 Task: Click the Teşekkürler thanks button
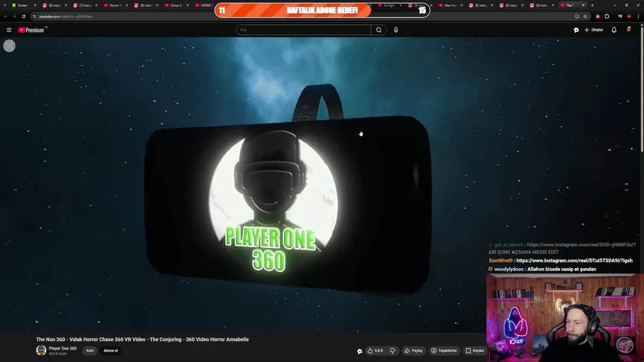[x=444, y=351]
